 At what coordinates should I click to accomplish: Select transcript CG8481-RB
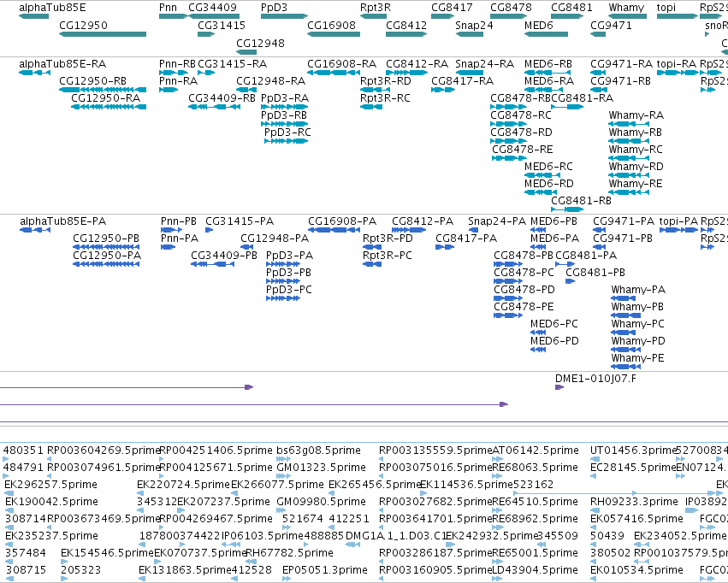pos(581,201)
